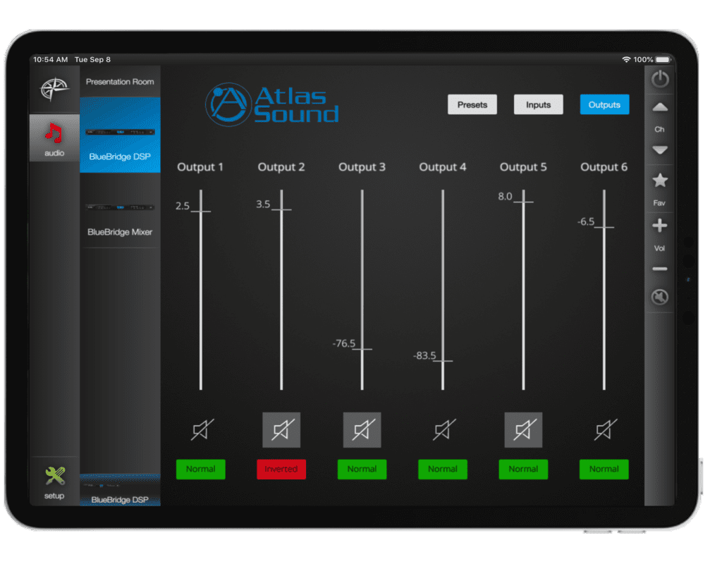Toggle Output 5 polarity Normal button
The height and width of the screenshot is (588, 722).
(523, 470)
